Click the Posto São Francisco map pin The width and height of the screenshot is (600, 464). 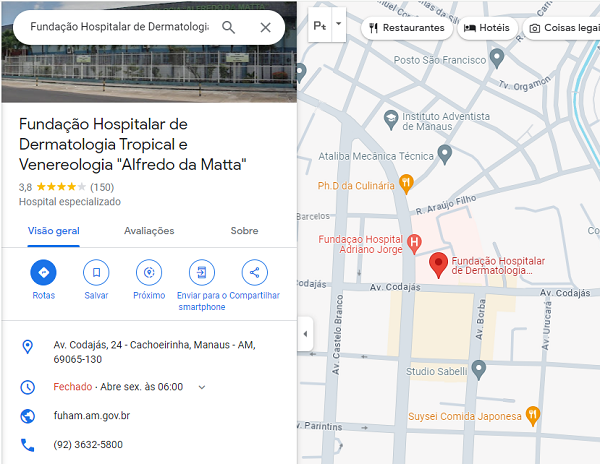click(x=497, y=58)
